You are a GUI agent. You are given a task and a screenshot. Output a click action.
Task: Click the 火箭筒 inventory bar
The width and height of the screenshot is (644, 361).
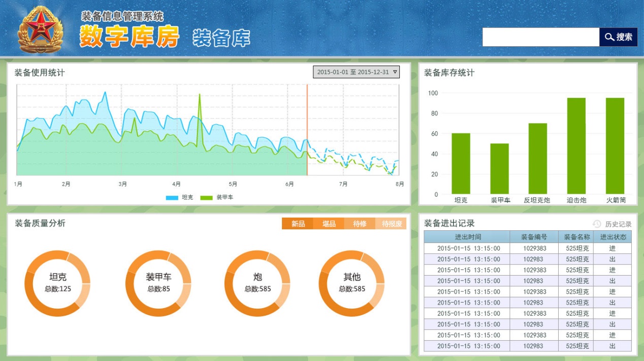tap(615, 146)
